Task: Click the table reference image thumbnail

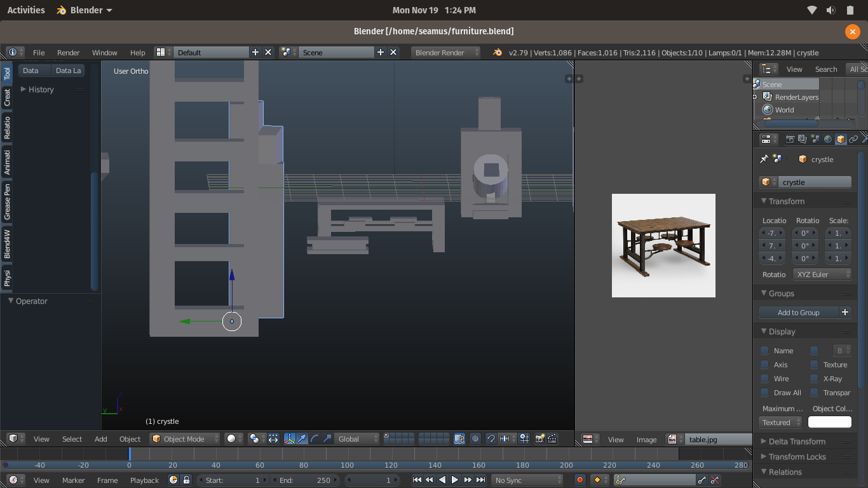Action: [x=663, y=245]
